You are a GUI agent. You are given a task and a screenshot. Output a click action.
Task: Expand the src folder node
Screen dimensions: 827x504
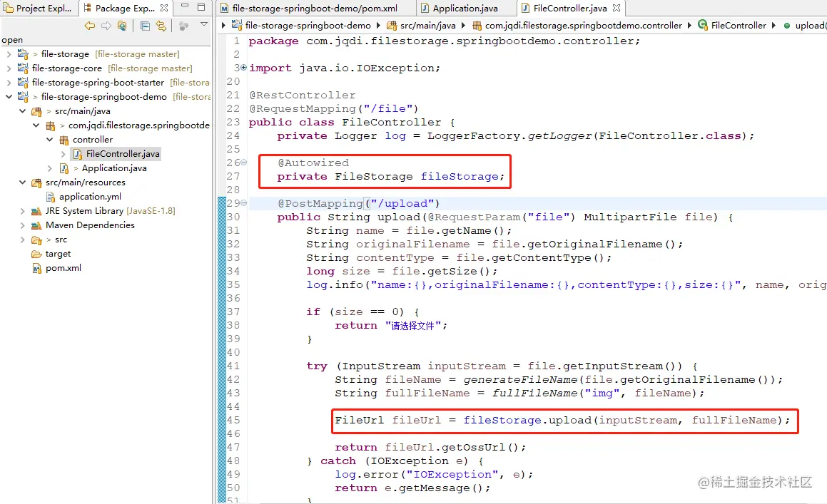click(22, 239)
